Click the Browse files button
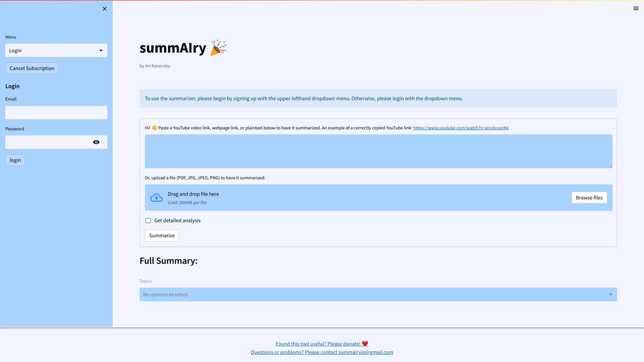This screenshot has width=644, height=362. click(x=589, y=198)
